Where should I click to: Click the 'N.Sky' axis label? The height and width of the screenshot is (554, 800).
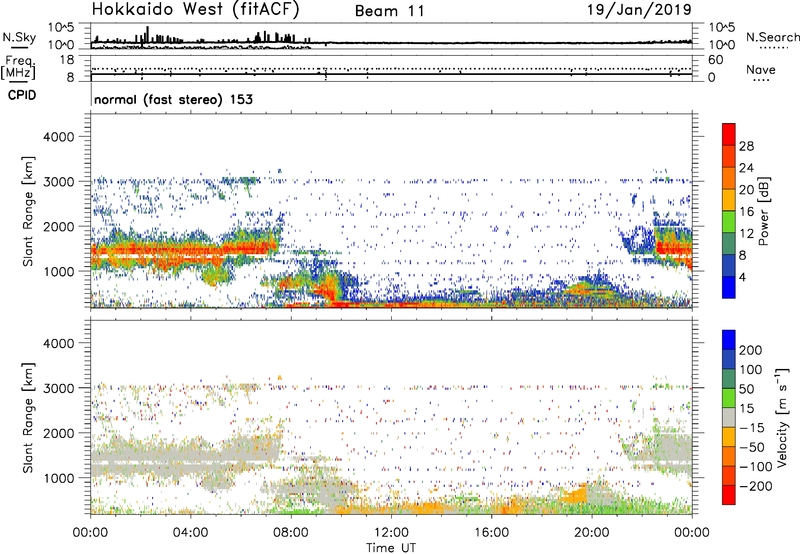click(x=19, y=37)
